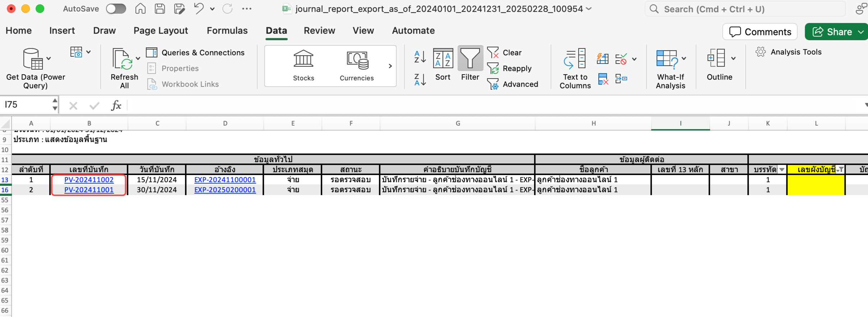Click the Refresh All icon
868x317 pixels.
point(122,59)
